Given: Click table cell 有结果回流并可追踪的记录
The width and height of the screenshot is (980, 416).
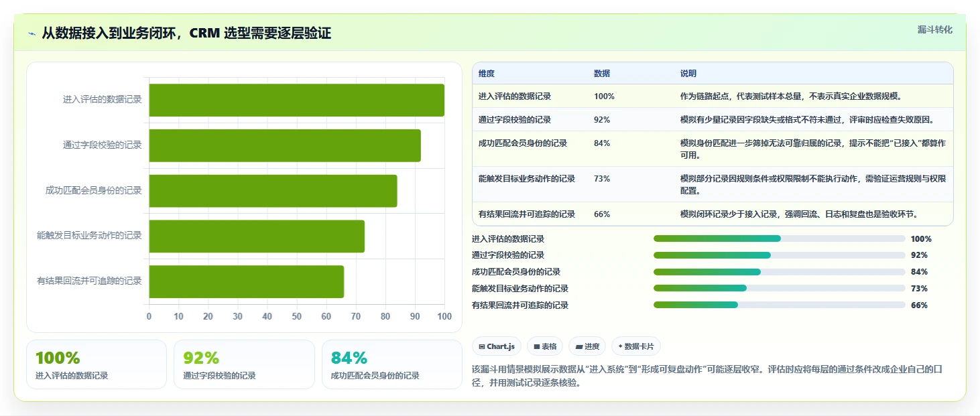Looking at the screenshot, I should tap(527, 214).
